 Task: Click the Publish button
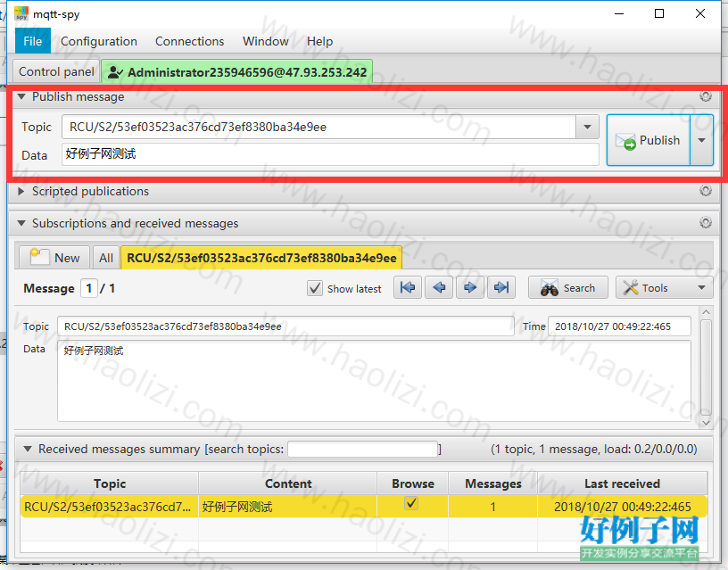[x=649, y=140]
